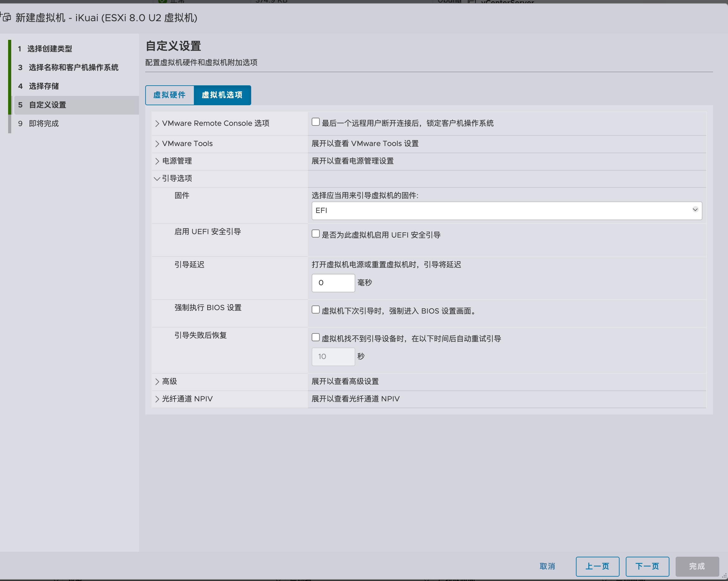Go back with 上一页 button

point(597,566)
